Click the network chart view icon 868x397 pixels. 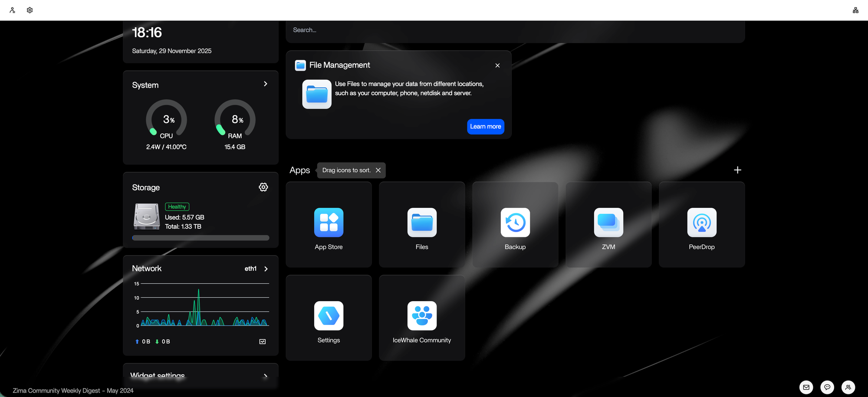(x=263, y=342)
